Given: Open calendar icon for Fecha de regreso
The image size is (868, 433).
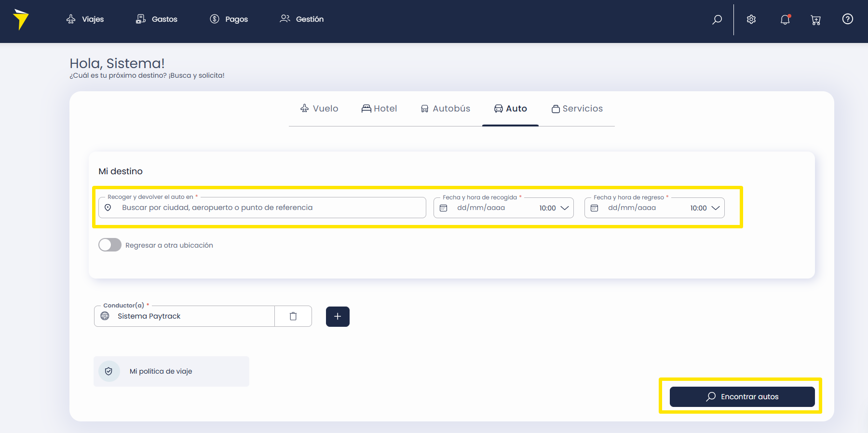Looking at the screenshot, I should pyautogui.click(x=595, y=208).
